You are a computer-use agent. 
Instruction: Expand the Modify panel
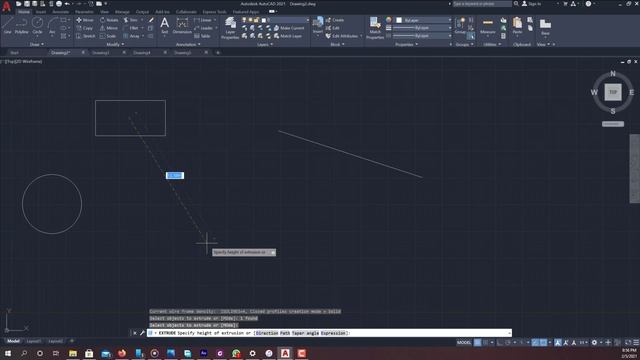point(115,44)
